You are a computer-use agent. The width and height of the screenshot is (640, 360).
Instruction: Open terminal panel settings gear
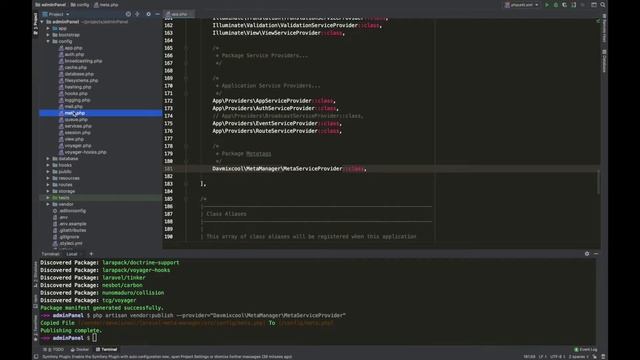coord(587,254)
